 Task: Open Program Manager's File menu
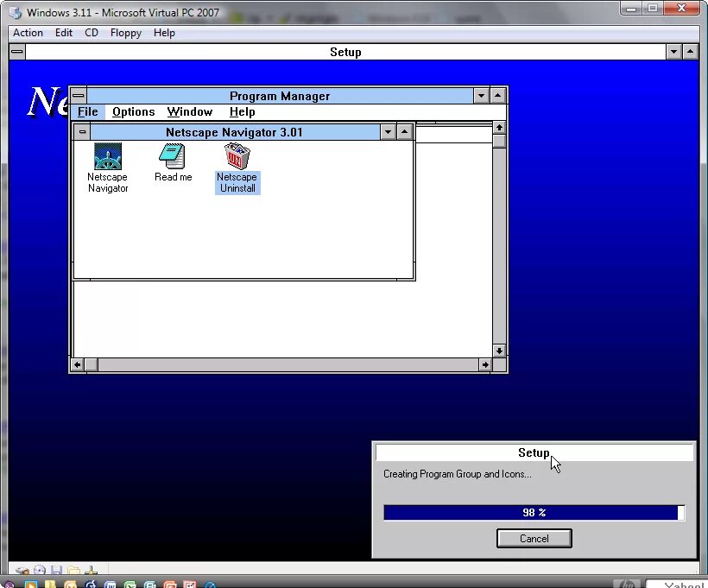point(87,111)
